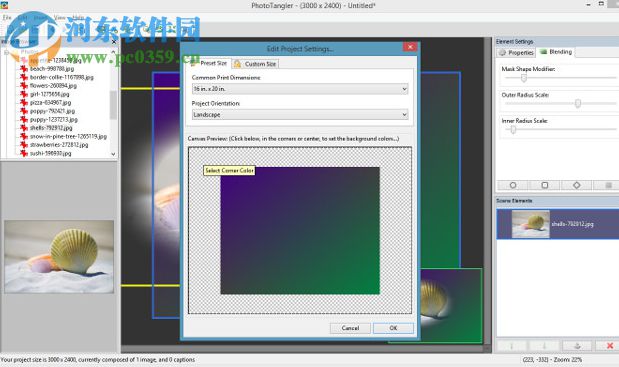This screenshot has width=619, height=367.
Task: Click icon beside sushi-598930.jpg
Action: click(x=24, y=153)
